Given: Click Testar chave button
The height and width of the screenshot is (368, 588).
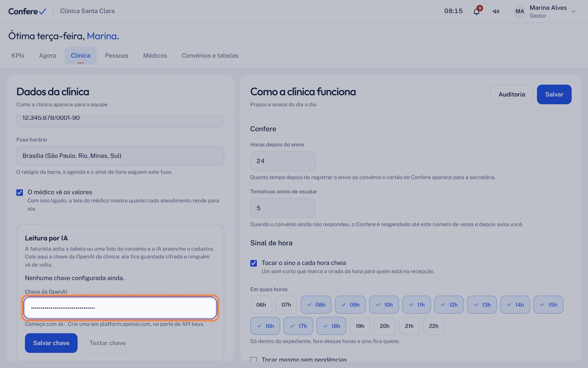Looking at the screenshot, I should pos(107,343).
